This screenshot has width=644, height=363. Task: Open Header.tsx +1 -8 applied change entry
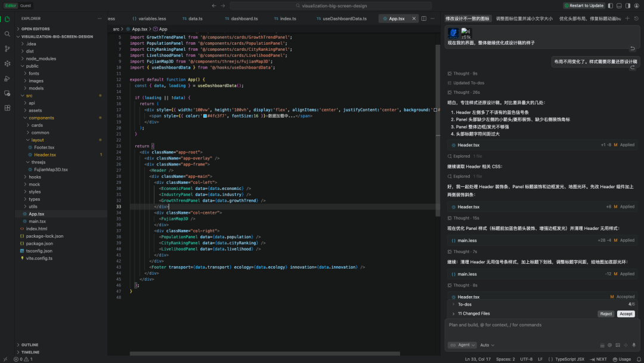tap(541, 145)
